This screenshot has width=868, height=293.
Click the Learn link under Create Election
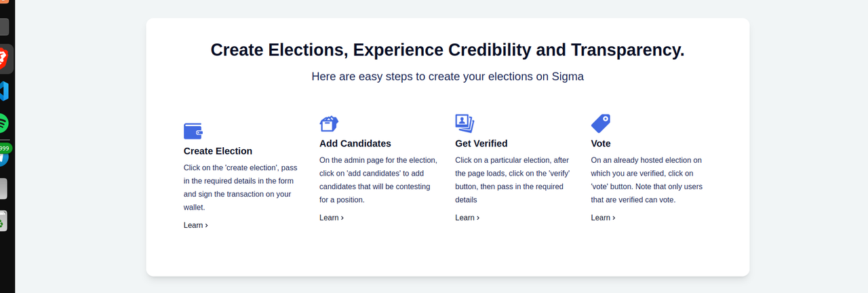[196, 225]
